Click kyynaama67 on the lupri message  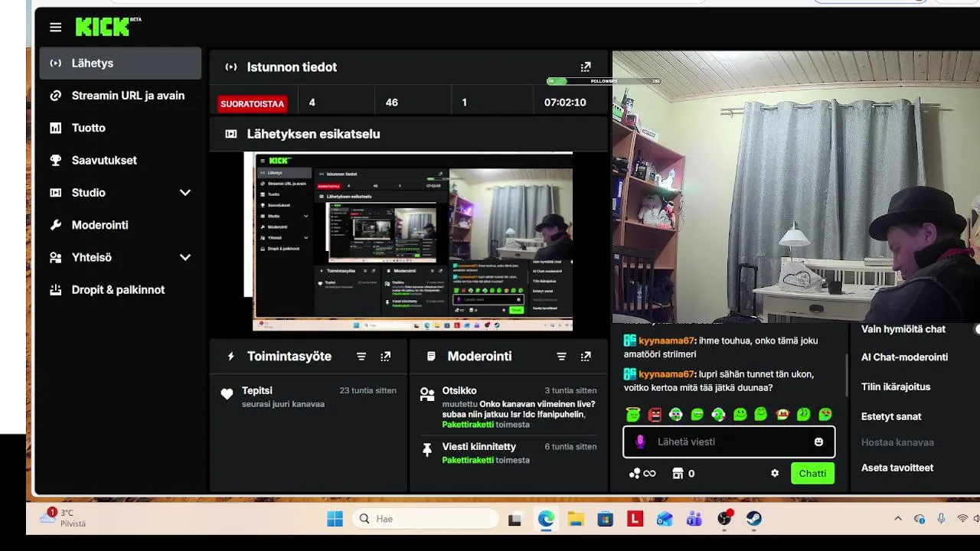click(x=666, y=374)
